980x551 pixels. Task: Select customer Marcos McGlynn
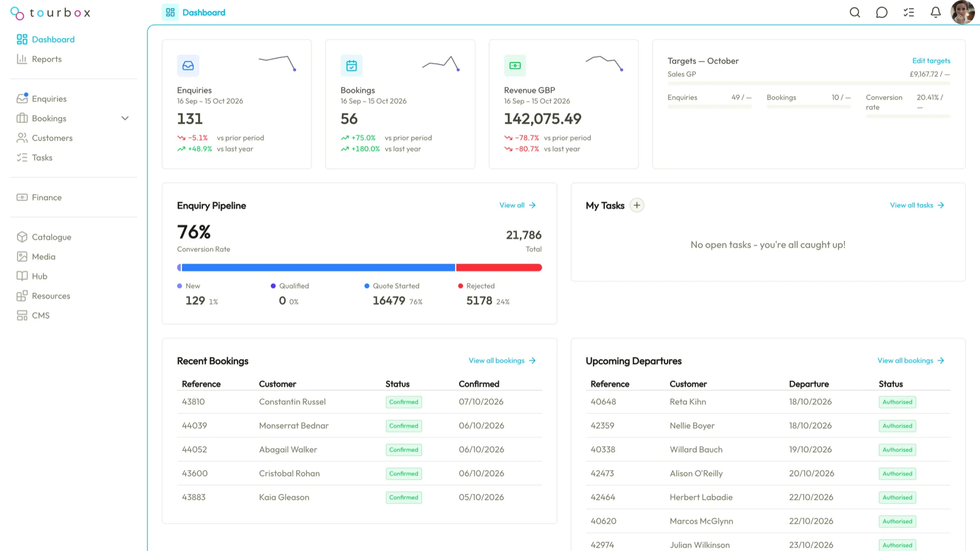pos(701,522)
